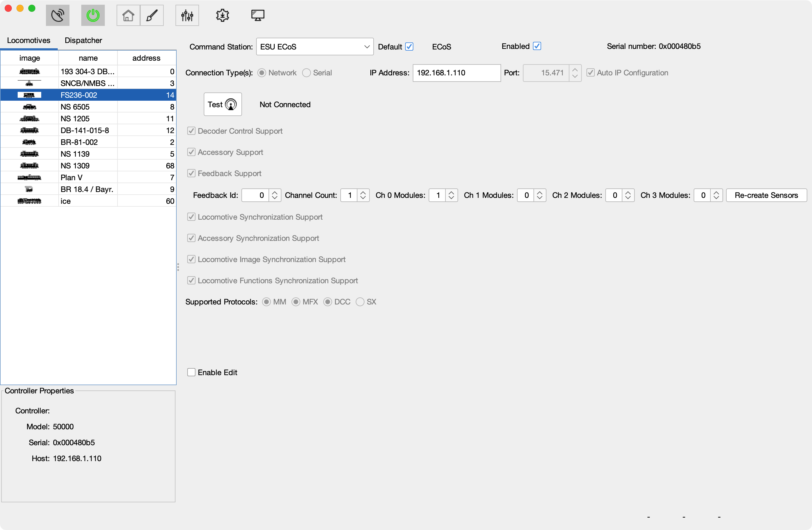
Task: Click the satellite dish connect icon
Action: [58, 15]
